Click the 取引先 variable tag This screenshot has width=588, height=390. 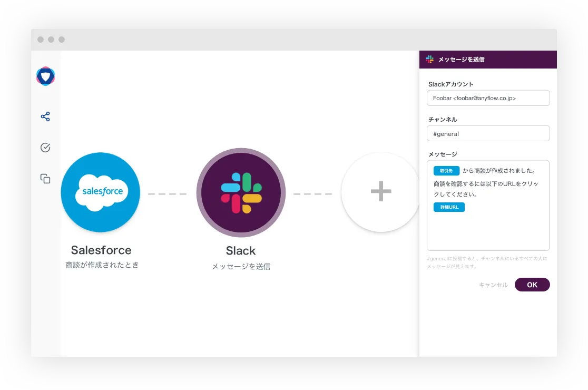(x=446, y=171)
